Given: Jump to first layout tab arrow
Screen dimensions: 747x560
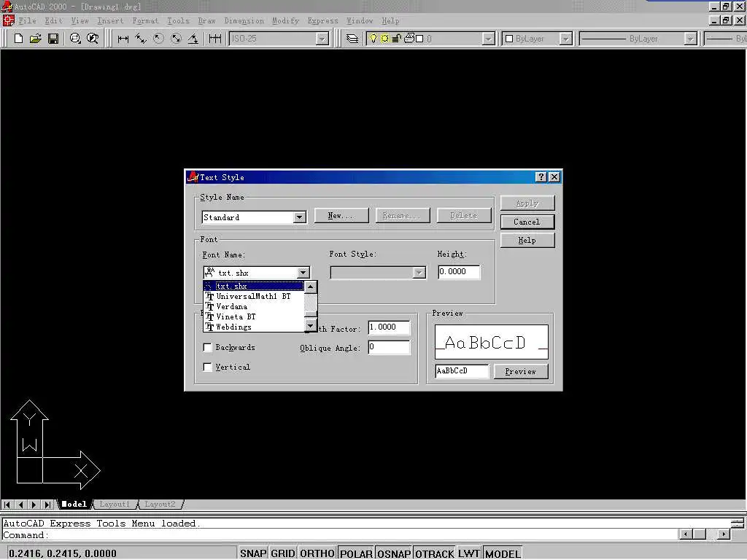Looking at the screenshot, I should [x=7, y=505].
